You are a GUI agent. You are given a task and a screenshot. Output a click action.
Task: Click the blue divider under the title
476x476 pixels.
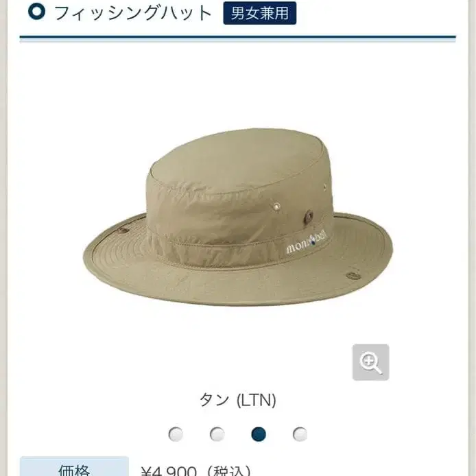click(x=238, y=37)
